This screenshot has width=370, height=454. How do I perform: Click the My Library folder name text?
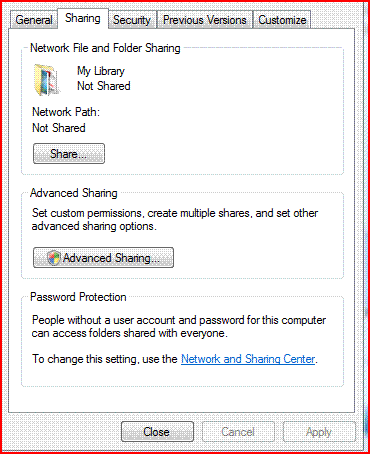click(101, 71)
